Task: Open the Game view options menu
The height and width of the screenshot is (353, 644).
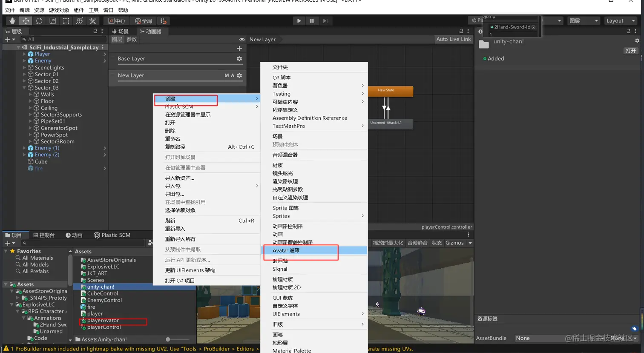Action: pos(468,235)
